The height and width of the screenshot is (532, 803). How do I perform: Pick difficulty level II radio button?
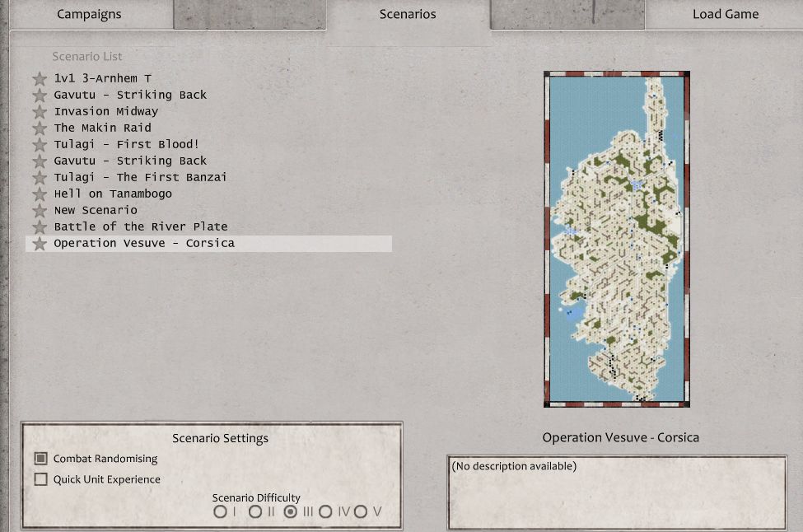tap(255, 511)
